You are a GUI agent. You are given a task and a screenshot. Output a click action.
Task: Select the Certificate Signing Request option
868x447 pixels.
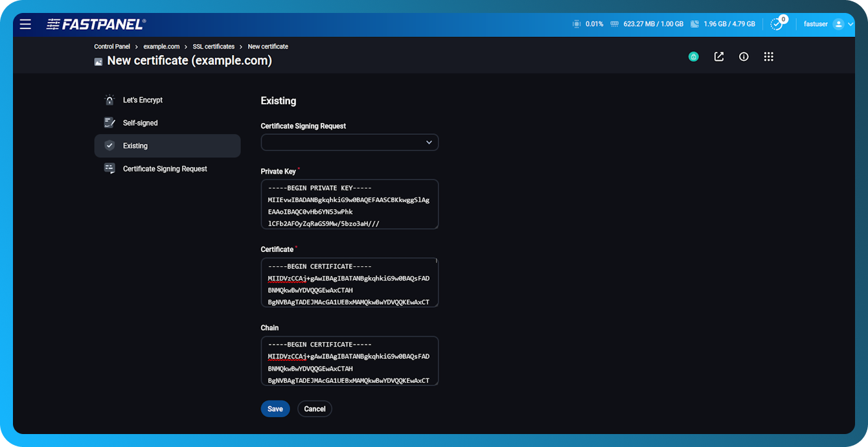[x=165, y=168]
